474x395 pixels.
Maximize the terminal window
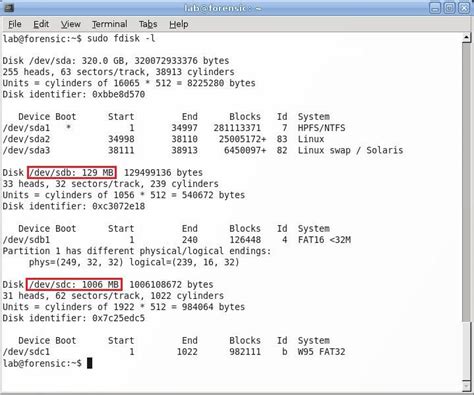449,8
